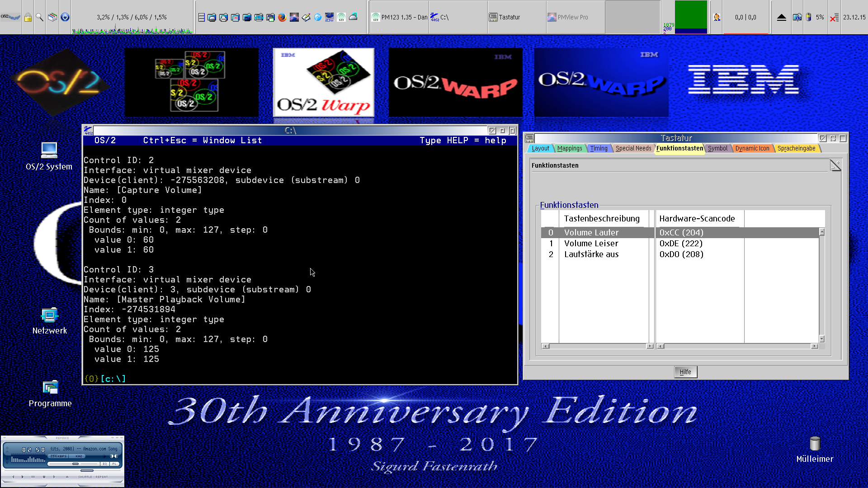Click the player previous track button
868x488 pixels.
(13, 477)
